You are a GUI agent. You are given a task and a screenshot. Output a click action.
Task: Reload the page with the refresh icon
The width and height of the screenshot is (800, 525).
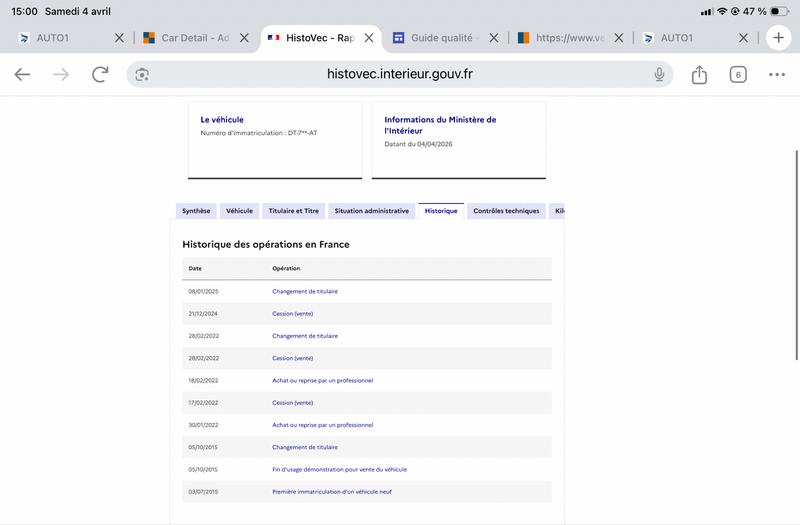pos(100,75)
